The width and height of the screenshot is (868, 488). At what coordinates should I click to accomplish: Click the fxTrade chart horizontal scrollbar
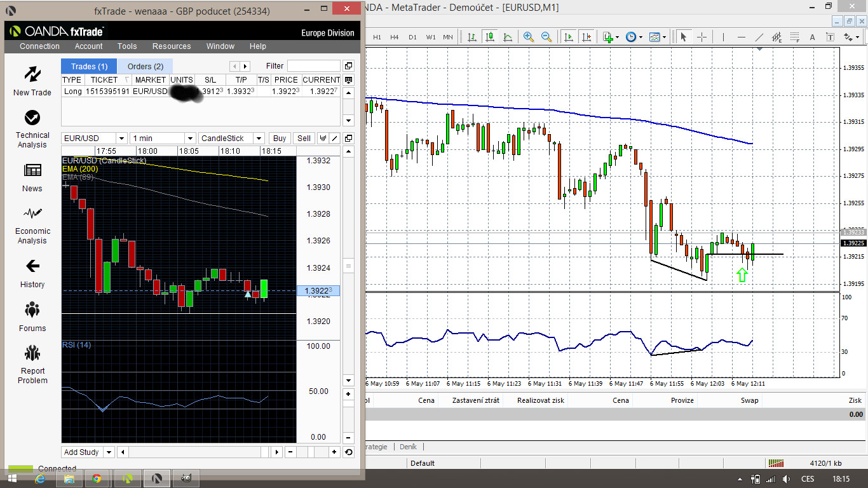199,452
